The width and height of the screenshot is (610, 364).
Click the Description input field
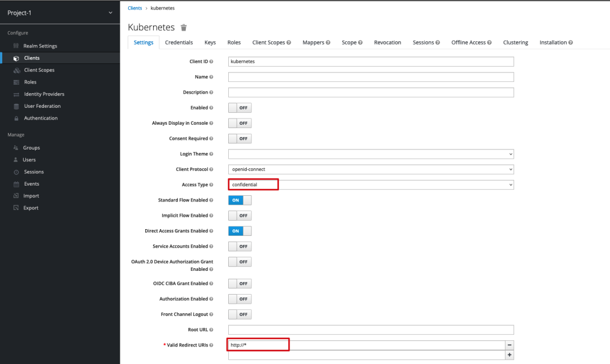[371, 93]
